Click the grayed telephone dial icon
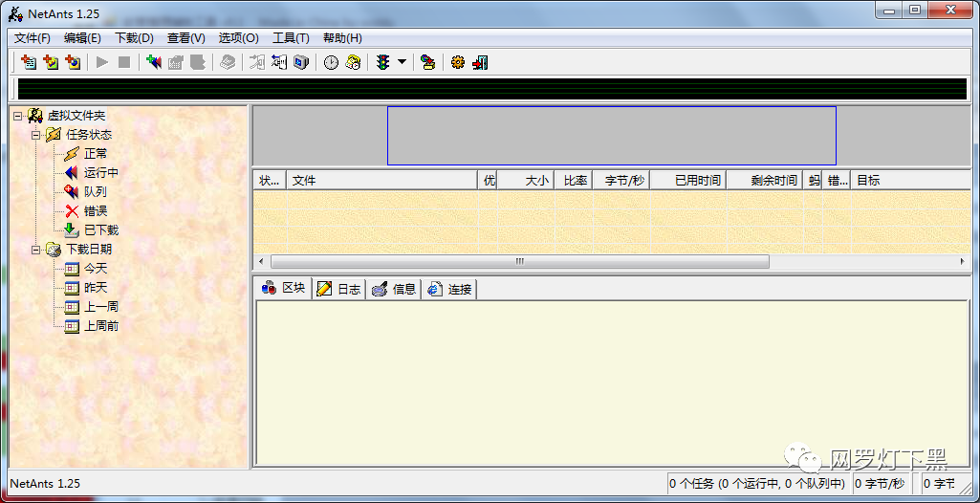The height and width of the screenshot is (503, 980). tap(228, 62)
